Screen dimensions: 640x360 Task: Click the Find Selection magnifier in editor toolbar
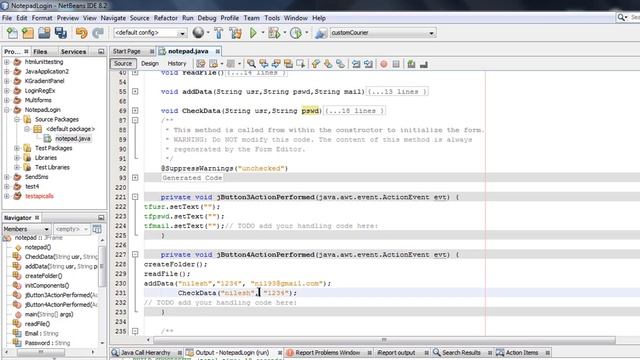click(x=251, y=64)
